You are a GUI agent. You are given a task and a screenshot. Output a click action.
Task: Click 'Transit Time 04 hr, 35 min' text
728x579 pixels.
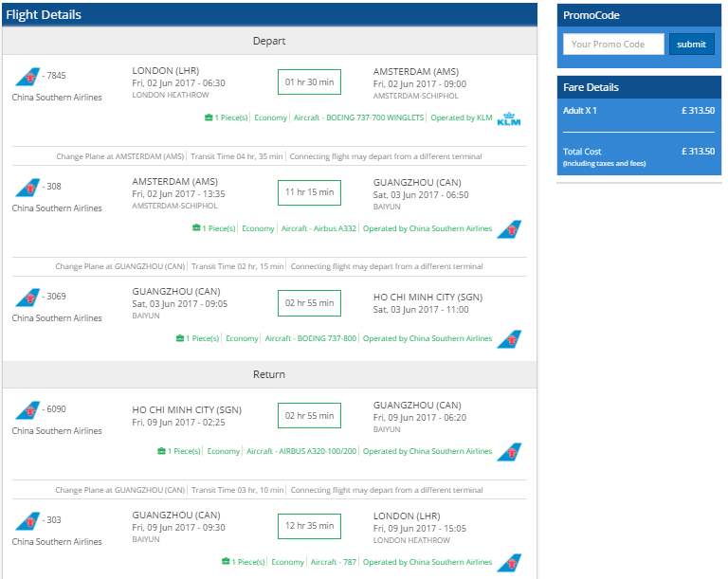236,156
